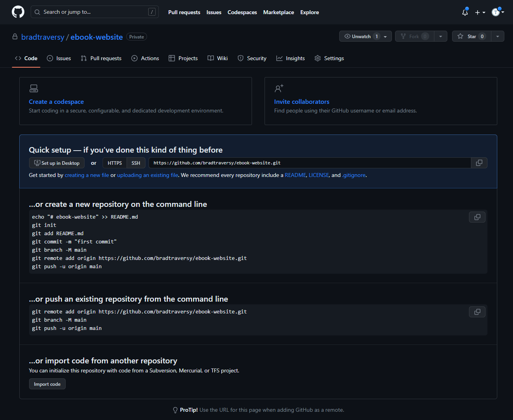513x420 pixels.
Task: Open the bradtraversy profile link
Action: click(x=43, y=37)
